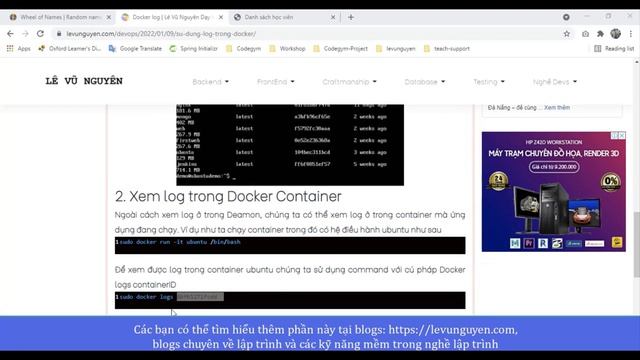Open the Google Translate bookmark
Screen dimensions: 640x360
coord(135,49)
